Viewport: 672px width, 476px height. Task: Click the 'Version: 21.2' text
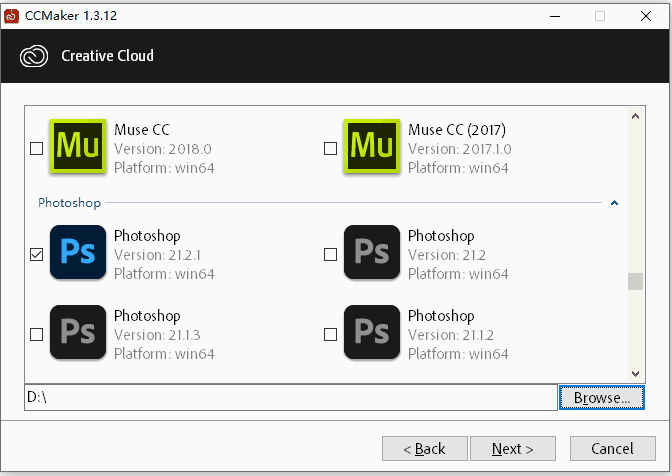coord(447,255)
